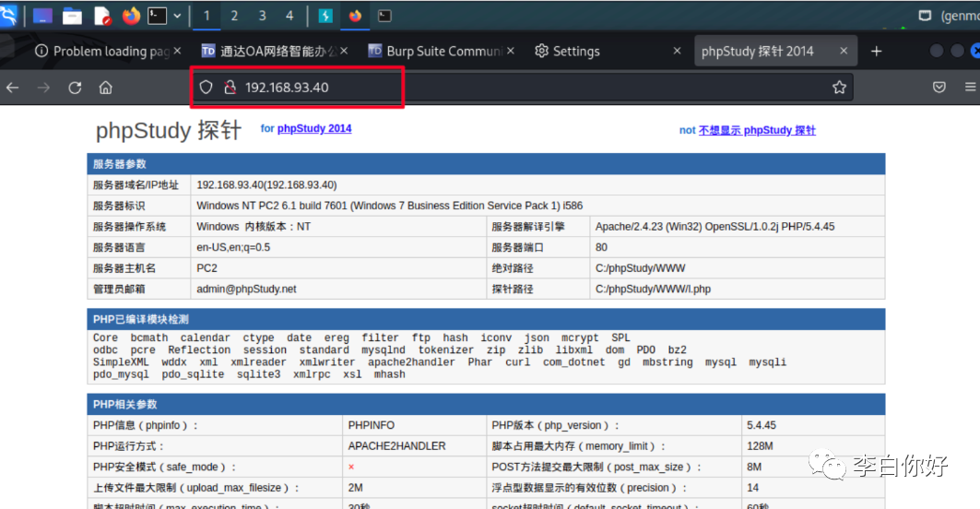Open the phpStudy 2014 link
The width and height of the screenshot is (980, 509).
click(x=313, y=128)
